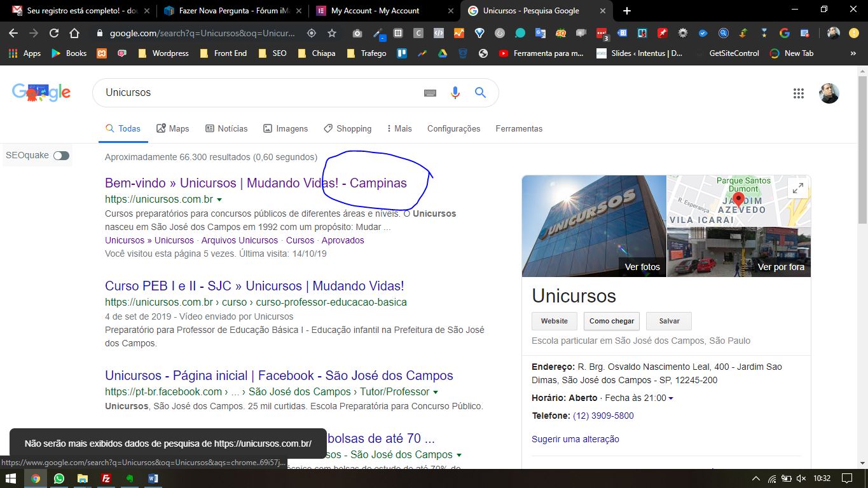Open the map thumbnail of Jardim Azevedo

coord(739,201)
